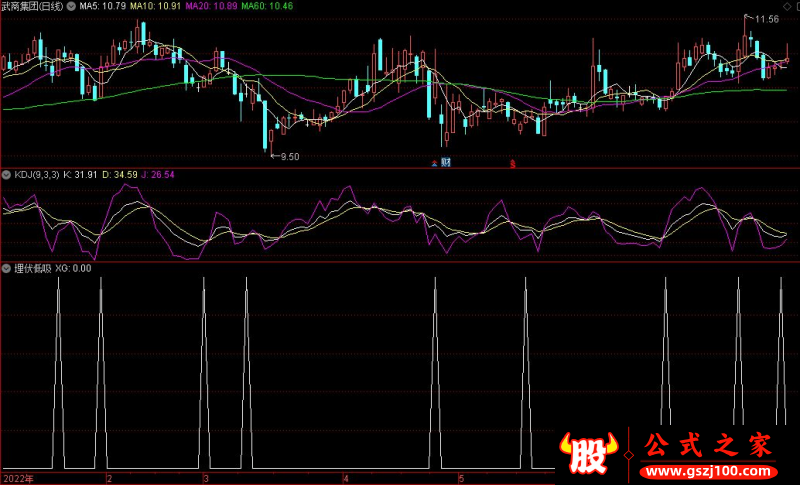Expand the 埋伏低吸 indicator settings arrow

[7, 268]
